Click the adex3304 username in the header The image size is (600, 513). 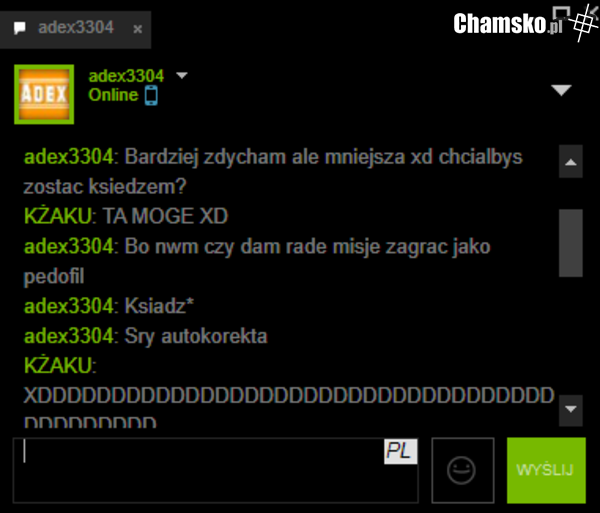126,76
